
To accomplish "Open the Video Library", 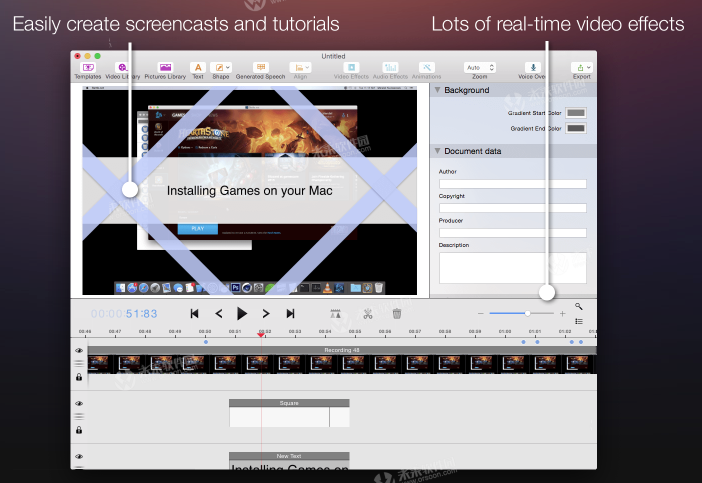I will click(121, 68).
